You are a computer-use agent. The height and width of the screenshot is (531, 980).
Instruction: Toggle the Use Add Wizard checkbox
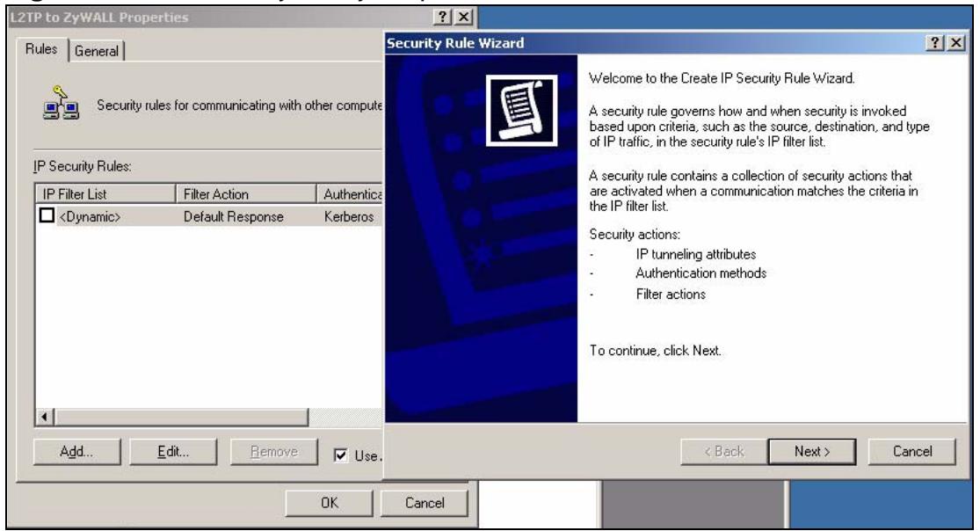[341, 455]
